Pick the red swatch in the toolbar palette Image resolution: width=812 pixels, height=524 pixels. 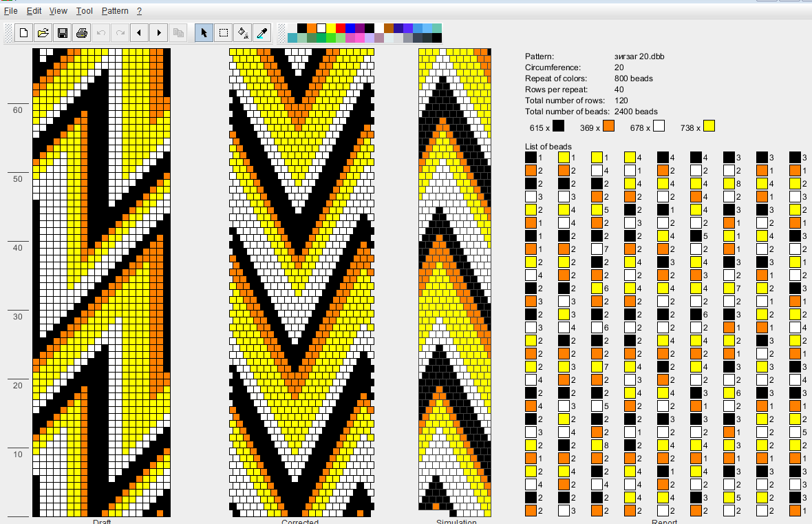click(x=340, y=28)
